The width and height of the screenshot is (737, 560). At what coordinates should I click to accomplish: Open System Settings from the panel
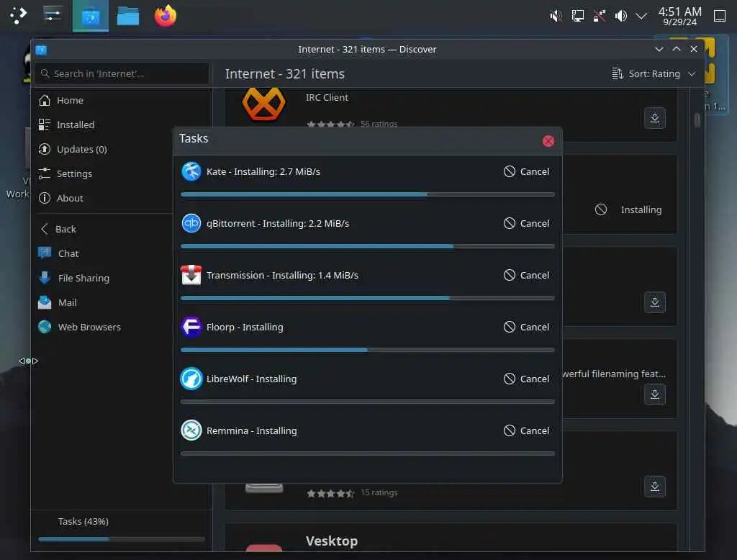pyautogui.click(x=53, y=15)
